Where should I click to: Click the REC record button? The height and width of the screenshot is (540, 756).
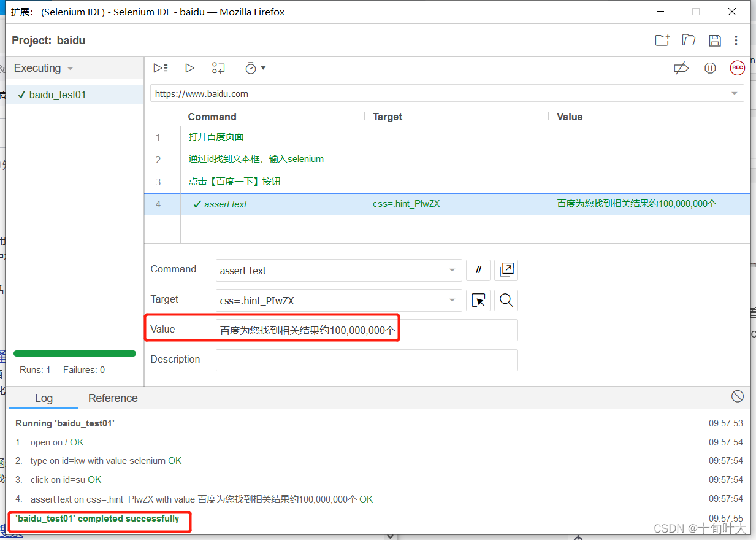[x=737, y=68]
